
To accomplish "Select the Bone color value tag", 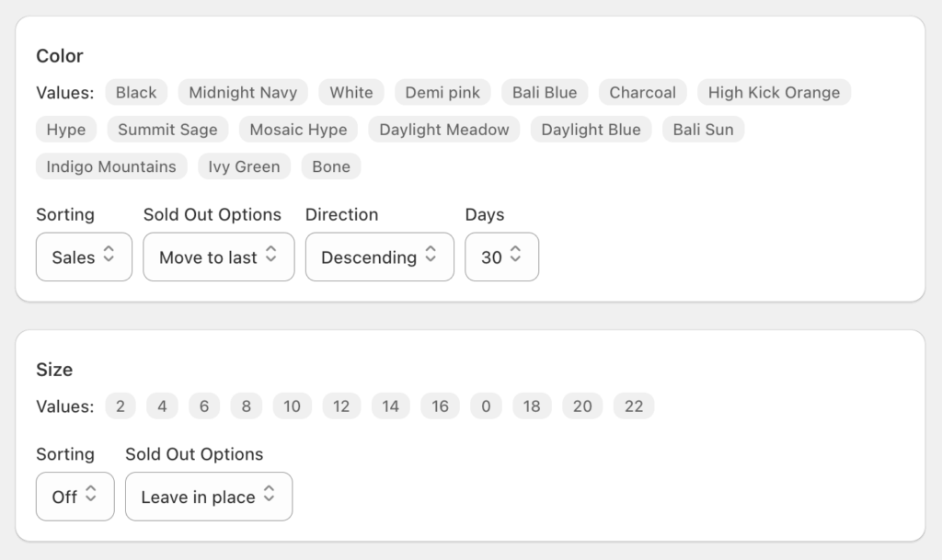I will pos(331,166).
